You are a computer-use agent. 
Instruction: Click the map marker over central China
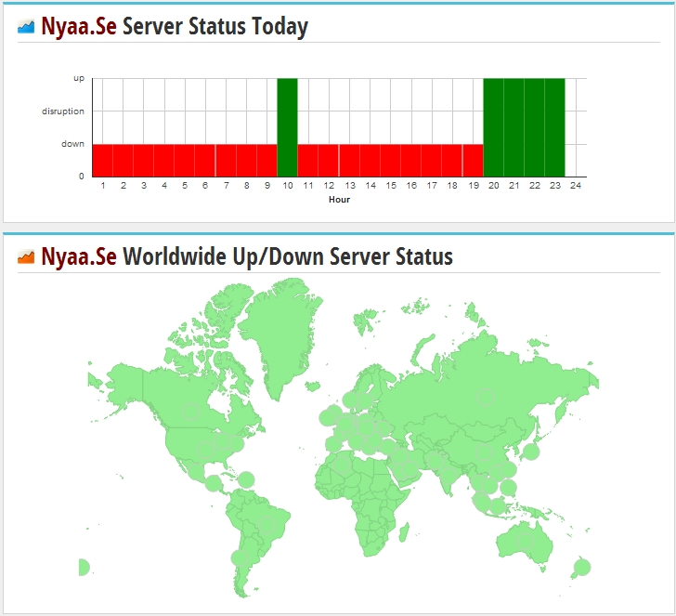pos(483,452)
